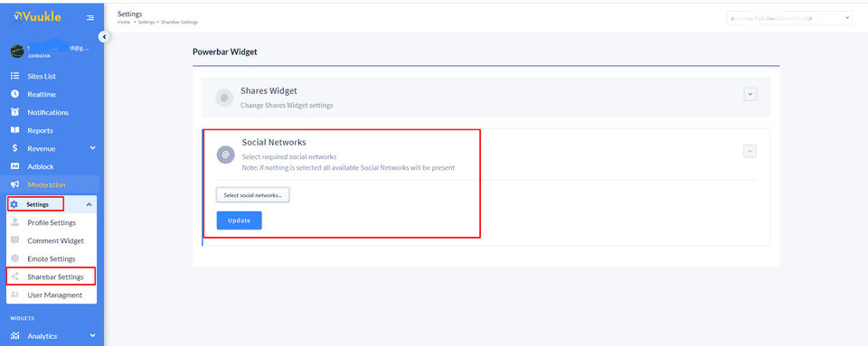
Task: Click the Realtime clock icon
Action: pyautogui.click(x=15, y=94)
